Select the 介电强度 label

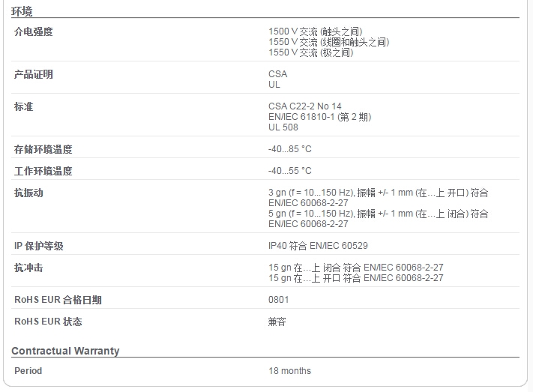point(33,31)
